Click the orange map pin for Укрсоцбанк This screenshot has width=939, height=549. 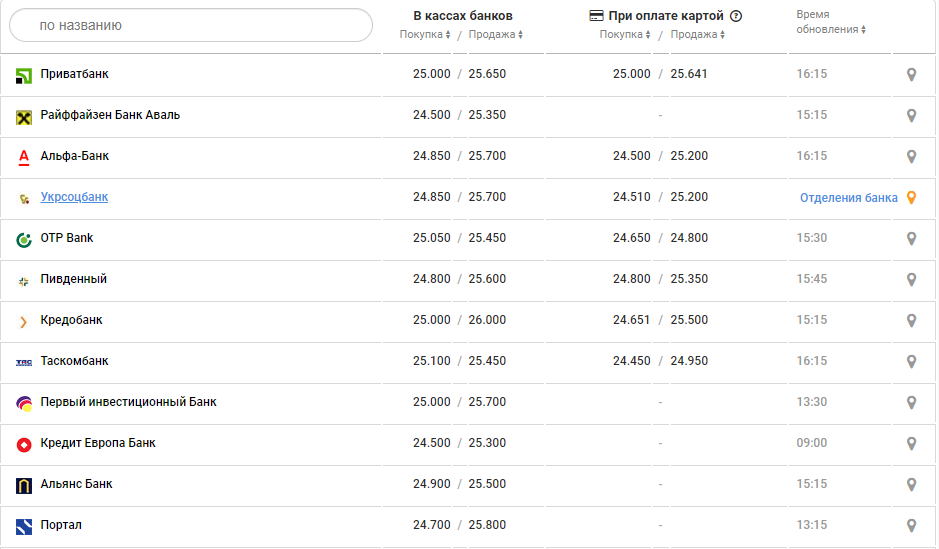point(911,198)
